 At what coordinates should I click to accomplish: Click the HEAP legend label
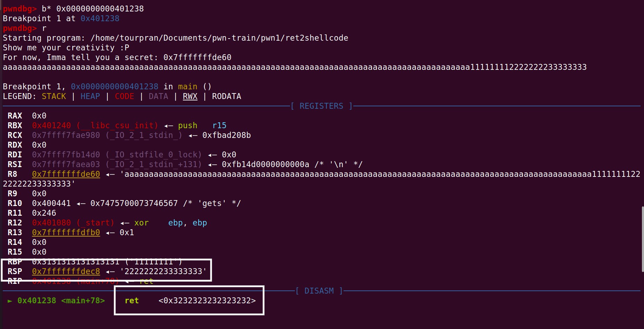point(90,96)
